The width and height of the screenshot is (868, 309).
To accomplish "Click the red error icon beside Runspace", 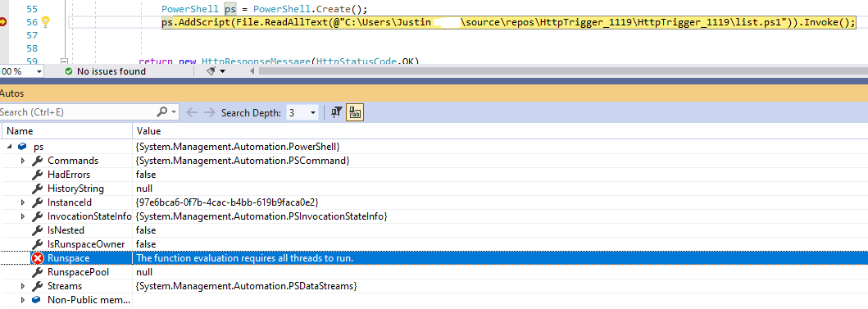I will pos(38,258).
